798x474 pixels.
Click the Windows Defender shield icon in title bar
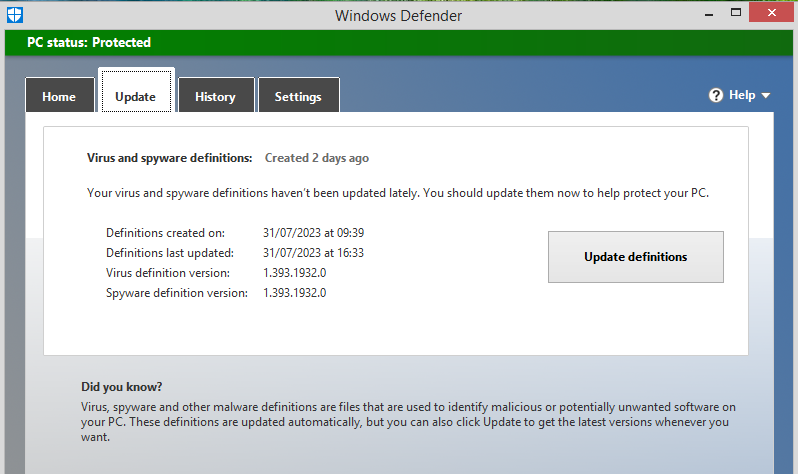[14, 14]
